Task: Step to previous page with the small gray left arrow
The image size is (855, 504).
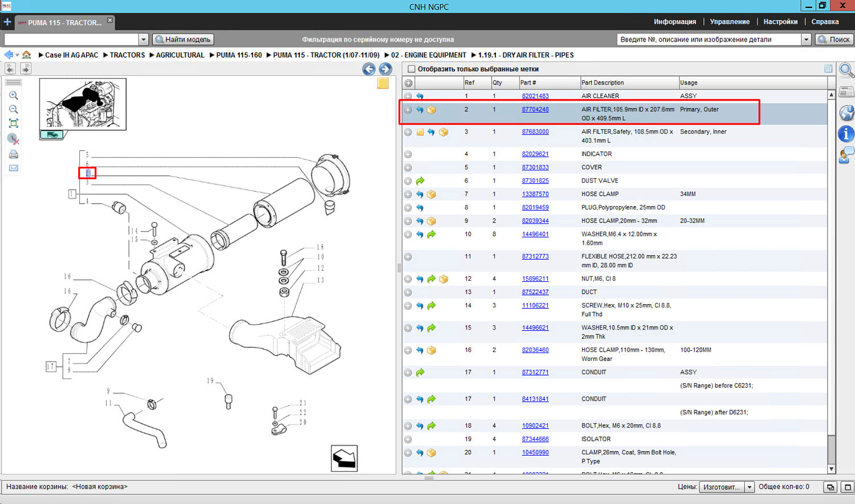Action: (x=10, y=68)
